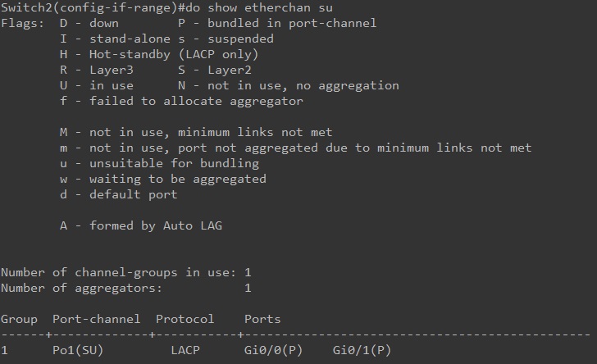Click 'w - waiting to be aggregated' line
The width and height of the screenshot is (597, 364).
tap(163, 179)
